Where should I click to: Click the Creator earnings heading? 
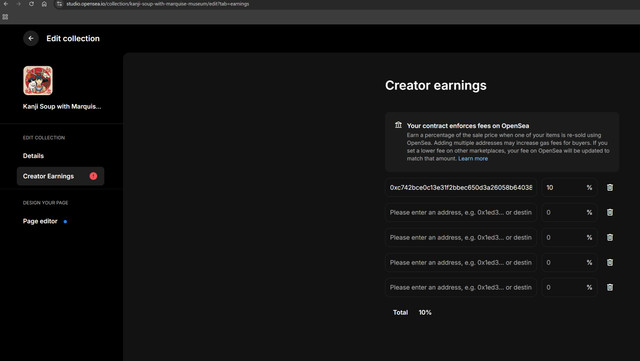coord(436,85)
